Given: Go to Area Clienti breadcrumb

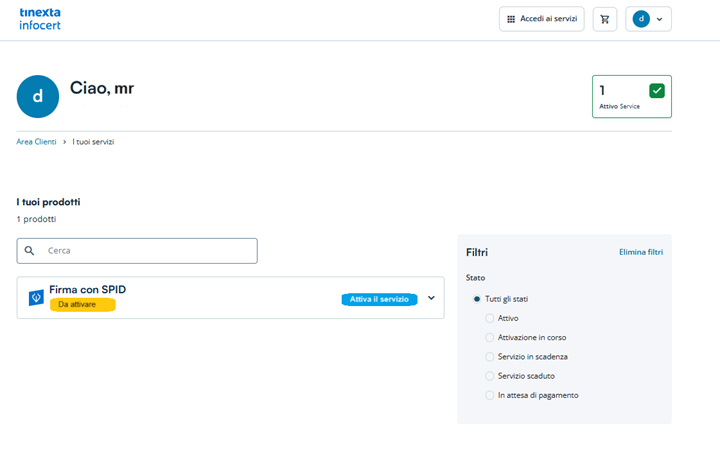Looking at the screenshot, I should (x=36, y=142).
